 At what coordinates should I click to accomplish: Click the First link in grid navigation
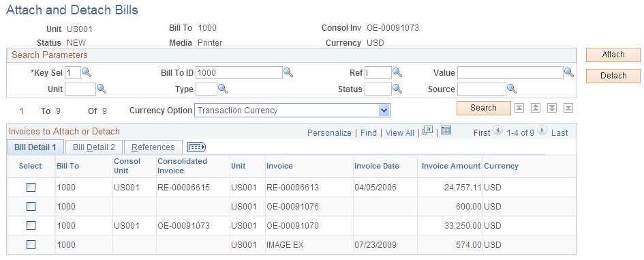pos(482,133)
